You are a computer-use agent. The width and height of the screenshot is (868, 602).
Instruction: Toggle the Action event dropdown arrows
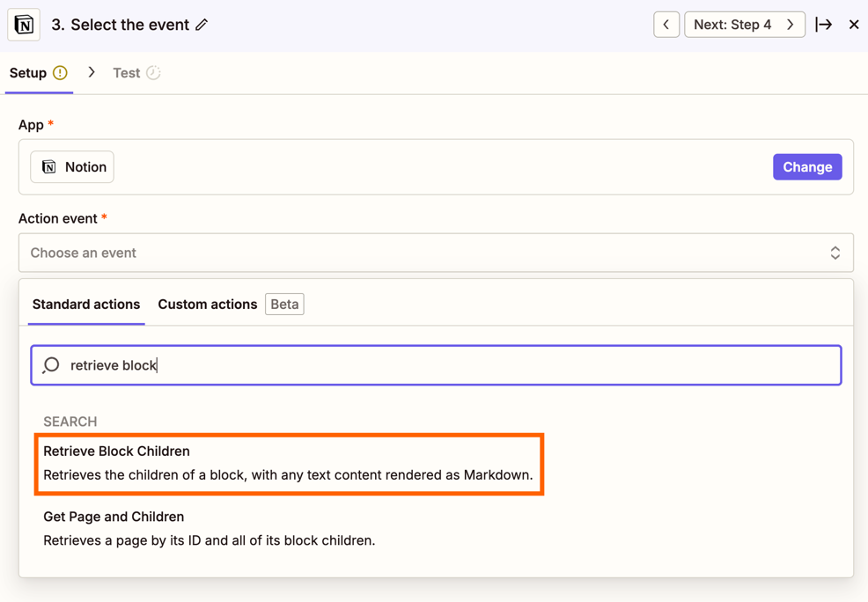click(835, 253)
